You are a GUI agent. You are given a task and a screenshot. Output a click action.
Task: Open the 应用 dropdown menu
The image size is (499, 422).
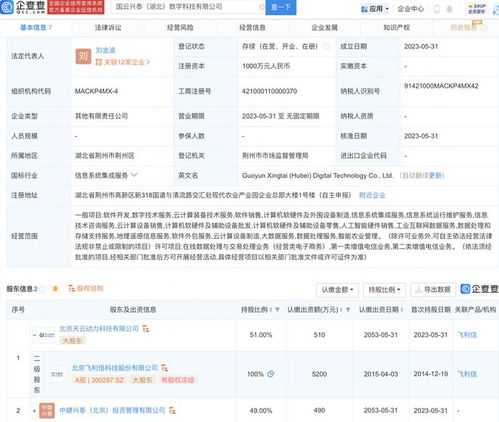pyautogui.click(x=375, y=9)
